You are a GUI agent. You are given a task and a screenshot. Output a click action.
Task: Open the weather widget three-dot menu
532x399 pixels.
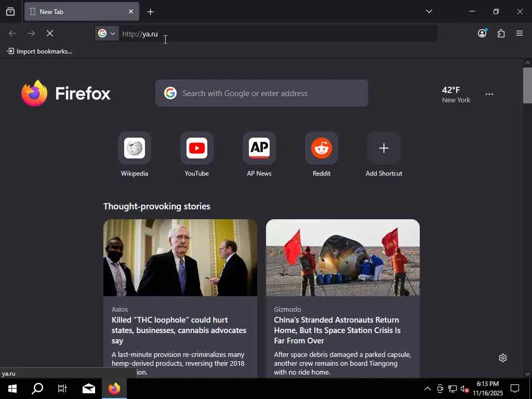(489, 95)
